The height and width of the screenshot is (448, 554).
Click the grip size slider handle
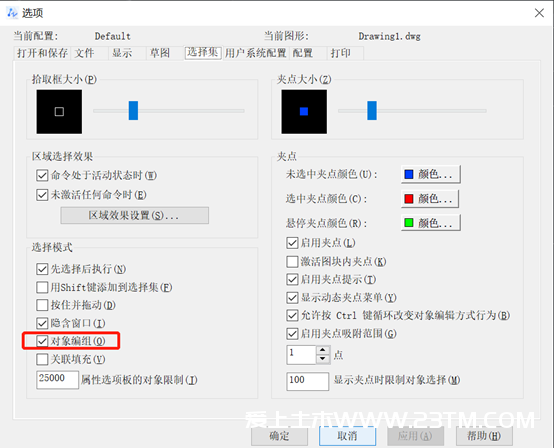coord(372,111)
